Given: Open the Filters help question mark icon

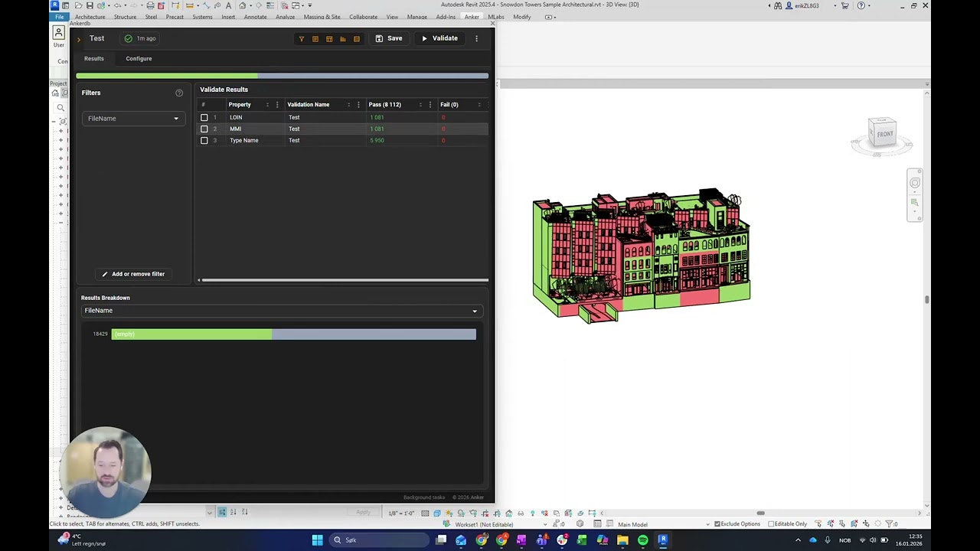Looking at the screenshot, I should coord(179,93).
